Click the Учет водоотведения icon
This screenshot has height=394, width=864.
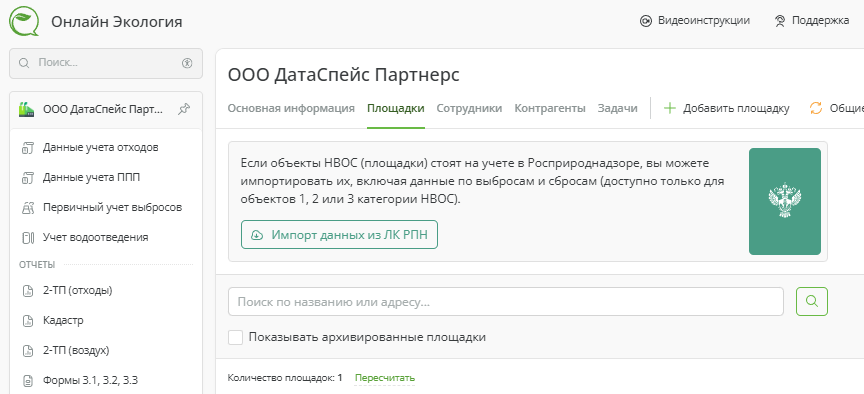[x=28, y=238]
